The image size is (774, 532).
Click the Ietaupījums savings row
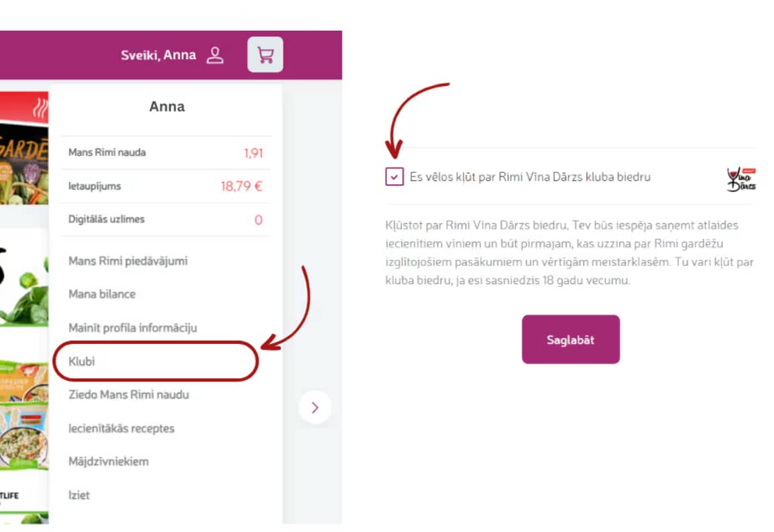(165, 186)
